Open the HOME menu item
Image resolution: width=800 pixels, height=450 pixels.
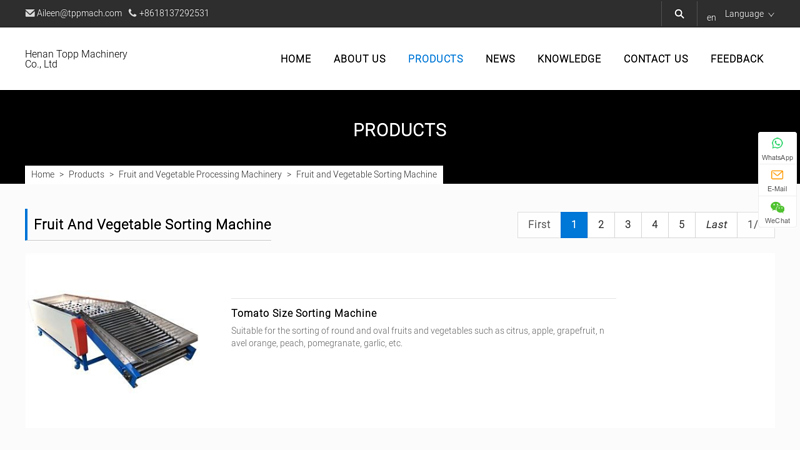tap(296, 59)
